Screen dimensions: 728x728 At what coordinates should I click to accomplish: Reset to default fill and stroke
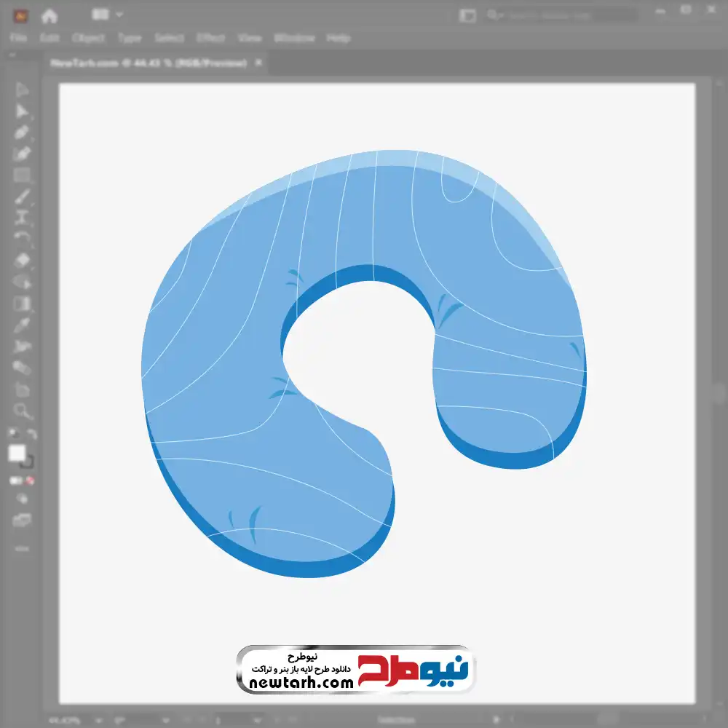coord(12,434)
